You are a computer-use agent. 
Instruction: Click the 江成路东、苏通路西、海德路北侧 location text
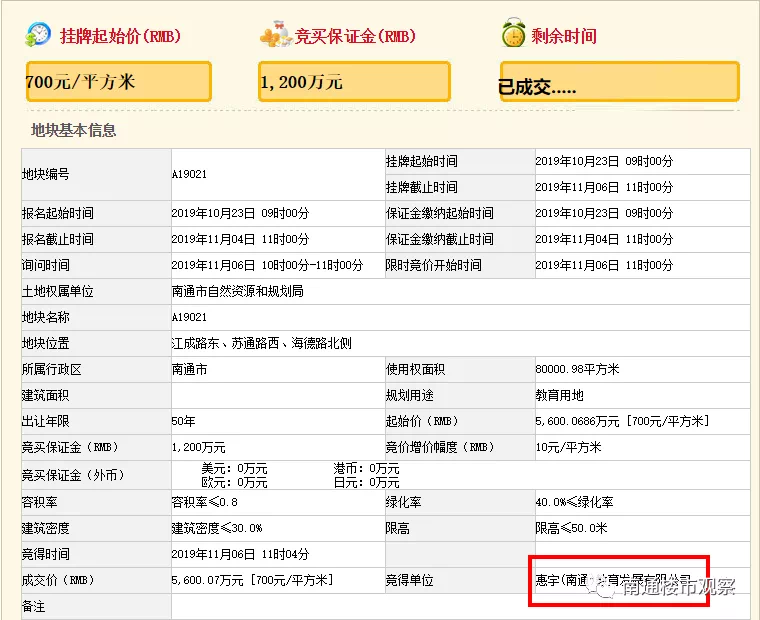(261, 343)
